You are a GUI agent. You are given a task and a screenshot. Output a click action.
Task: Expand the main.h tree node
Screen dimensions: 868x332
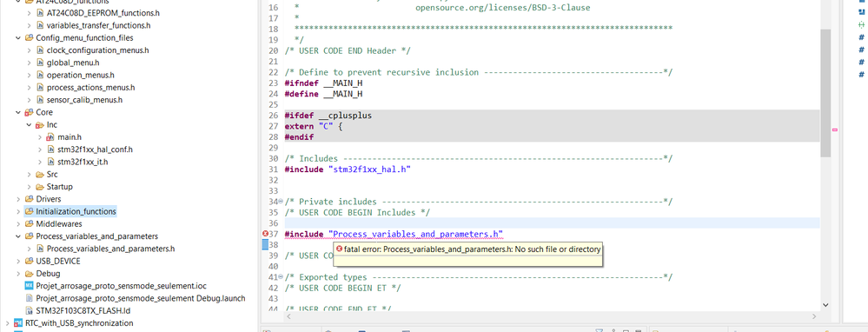(39, 136)
